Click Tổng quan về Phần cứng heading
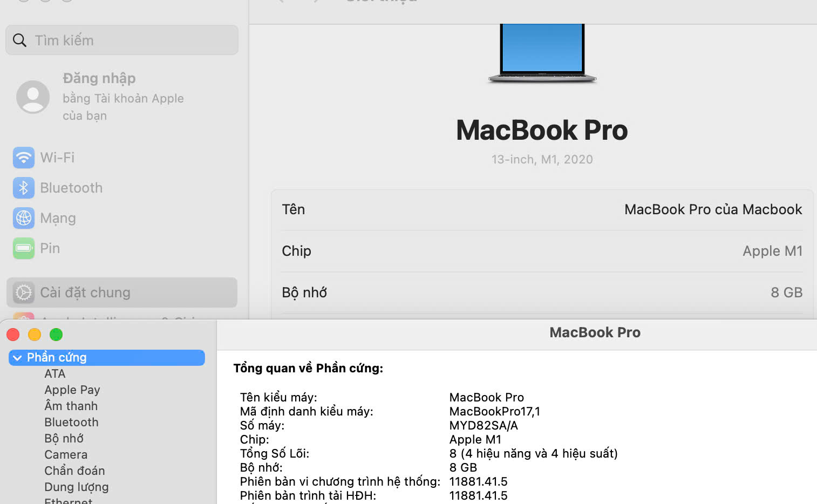Screen dimensions: 817x504 click(308, 368)
